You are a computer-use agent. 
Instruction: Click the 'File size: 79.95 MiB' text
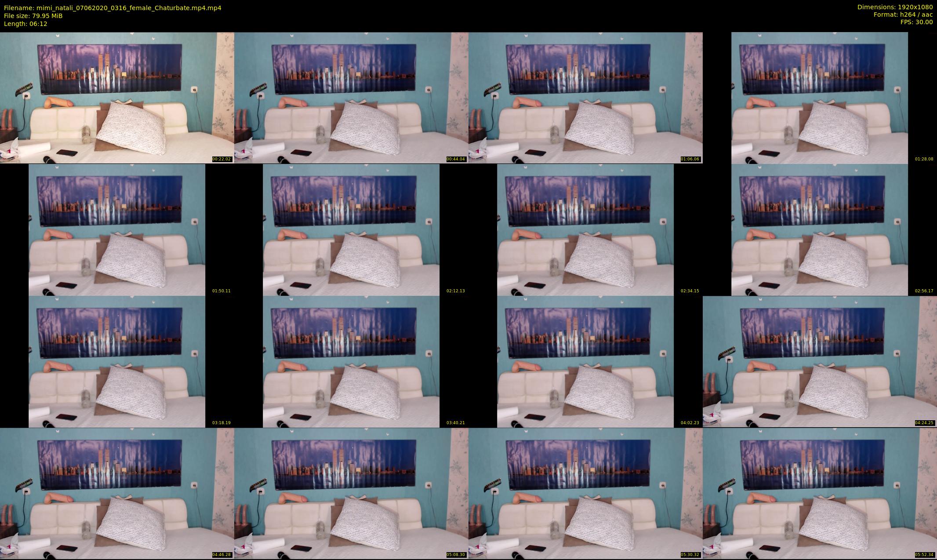33,16
